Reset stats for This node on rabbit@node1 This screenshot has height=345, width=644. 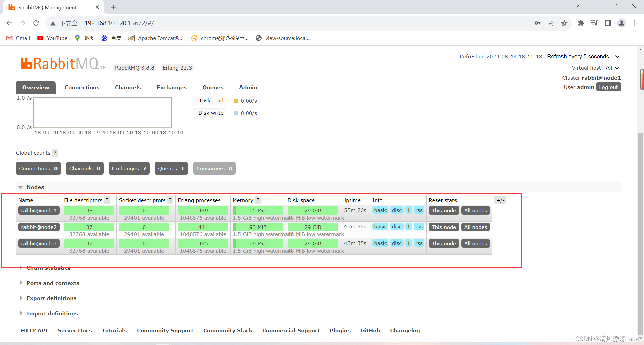point(444,210)
